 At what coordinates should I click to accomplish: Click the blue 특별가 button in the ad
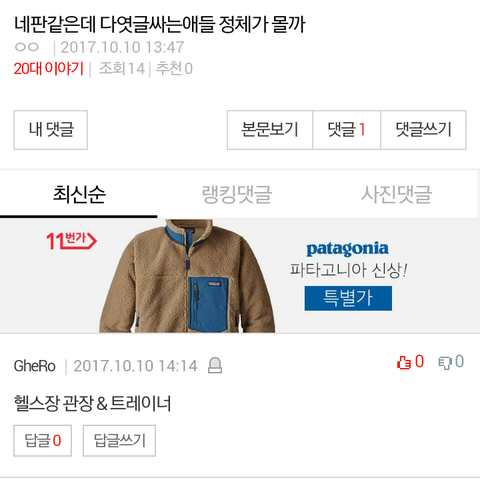[x=348, y=298]
